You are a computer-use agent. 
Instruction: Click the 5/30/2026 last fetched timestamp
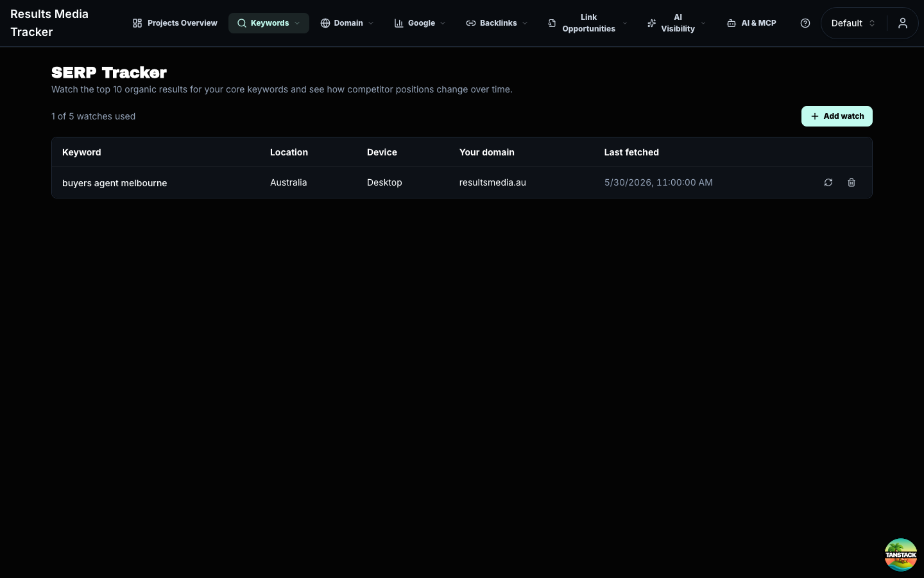658,182
